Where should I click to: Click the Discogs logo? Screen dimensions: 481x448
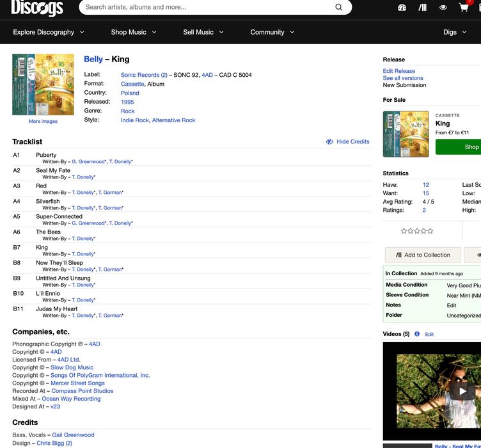(37, 8)
